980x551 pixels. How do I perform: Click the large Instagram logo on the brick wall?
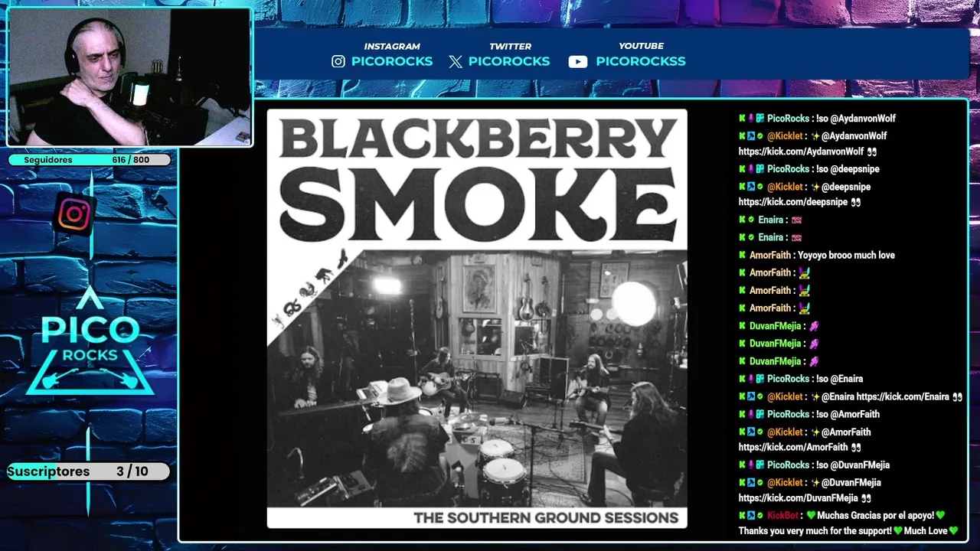[74, 214]
